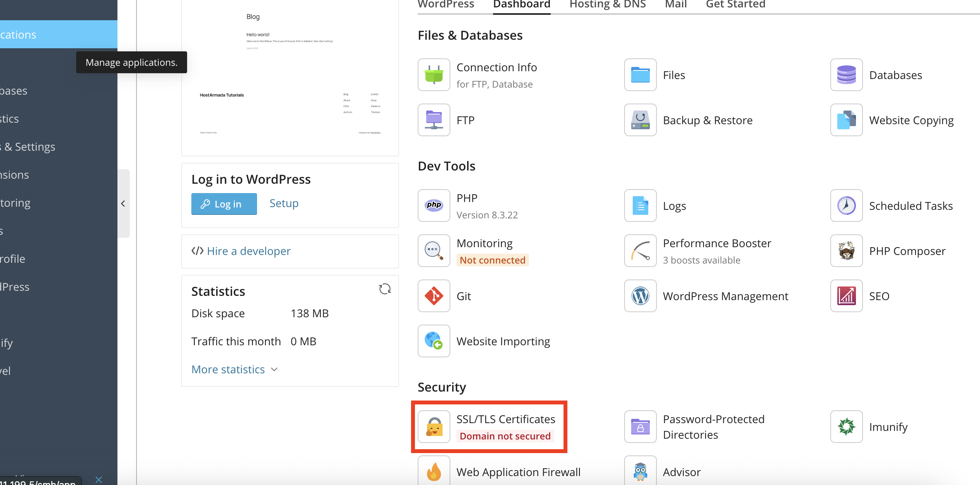This screenshot has width=980, height=485.
Task: Switch to the Hosting & DNS tab
Action: (607, 5)
